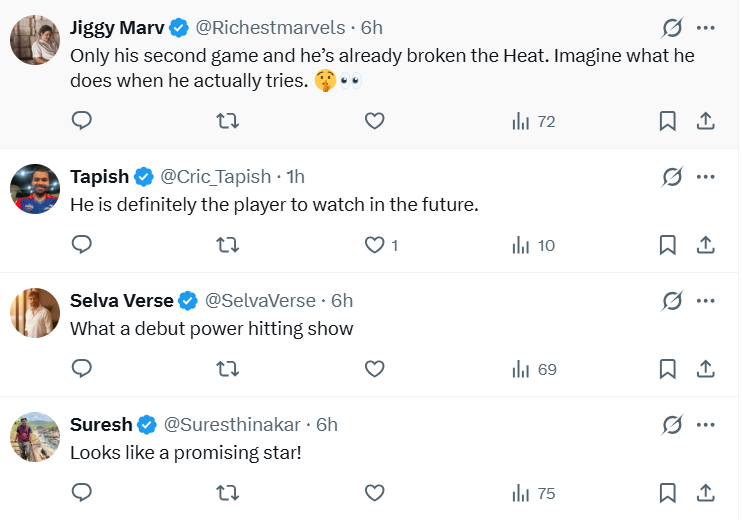The height and width of the screenshot is (520, 742).
Task: Like Tapish's tweet with heart
Action: [x=374, y=245]
